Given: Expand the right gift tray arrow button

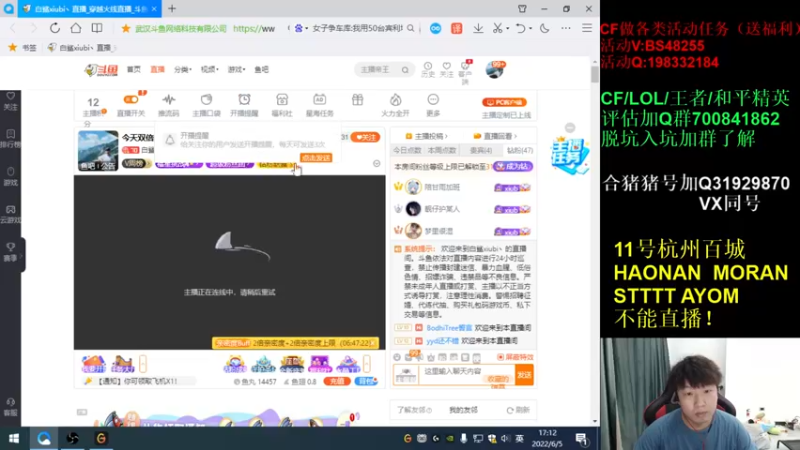Looking at the screenshot, I should point(366,364).
